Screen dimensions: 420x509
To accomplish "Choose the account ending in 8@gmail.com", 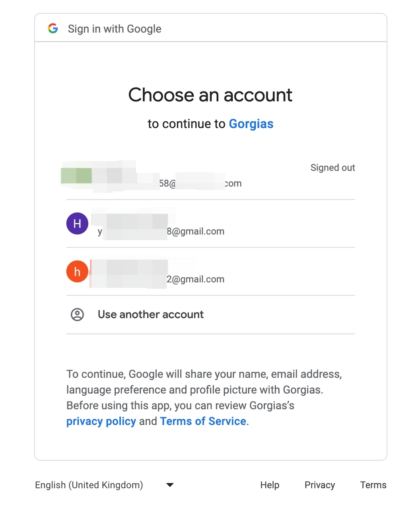I will 195,231.
